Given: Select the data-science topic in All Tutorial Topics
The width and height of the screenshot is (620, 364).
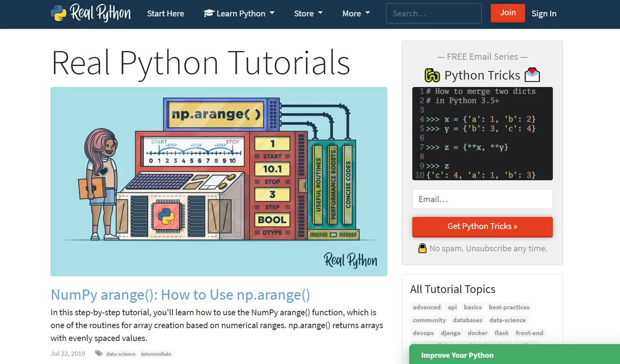Looking at the screenshot, I should tap(508, 320).
